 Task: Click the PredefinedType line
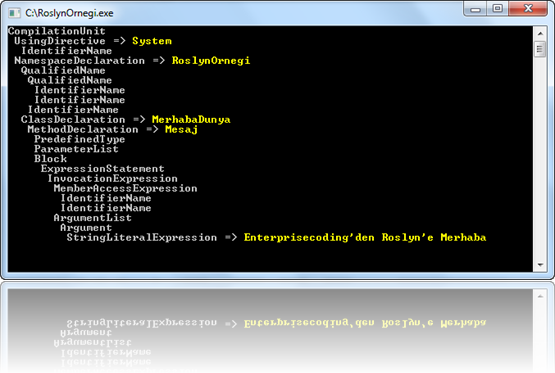coord(80,139)
